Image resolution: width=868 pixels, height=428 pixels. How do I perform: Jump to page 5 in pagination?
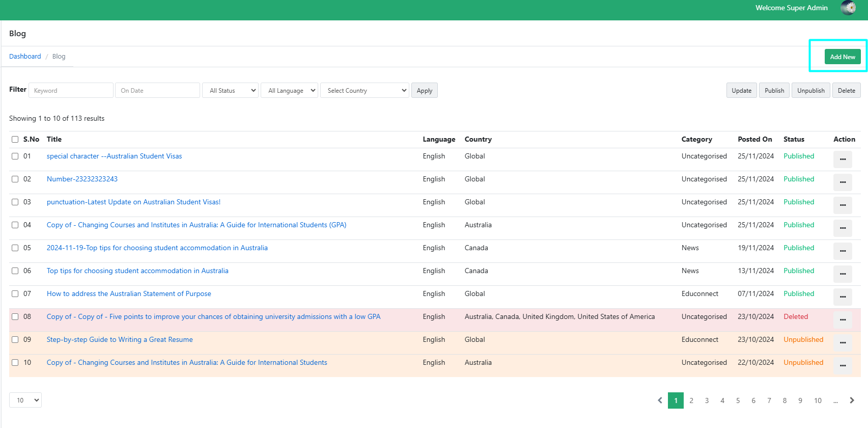(738, 400)
